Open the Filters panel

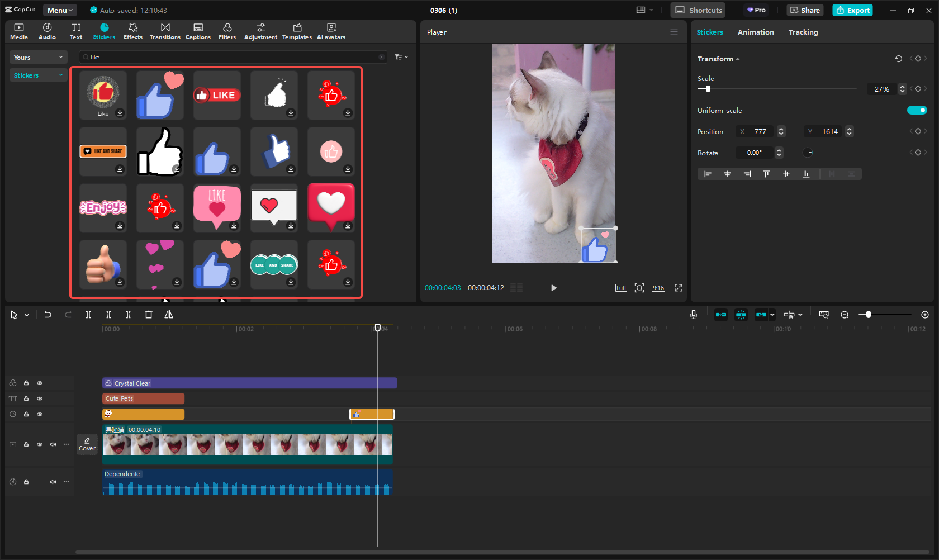227,31
